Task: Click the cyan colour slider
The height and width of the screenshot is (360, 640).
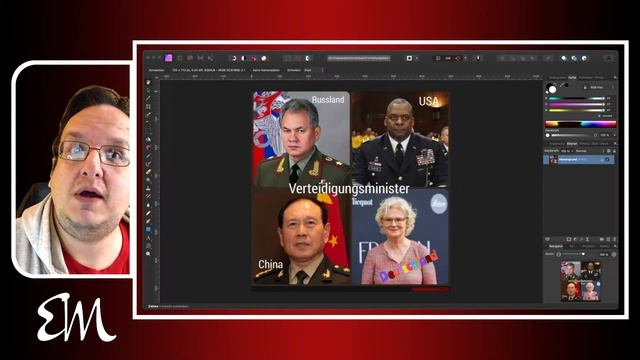Action: [576, 98]
